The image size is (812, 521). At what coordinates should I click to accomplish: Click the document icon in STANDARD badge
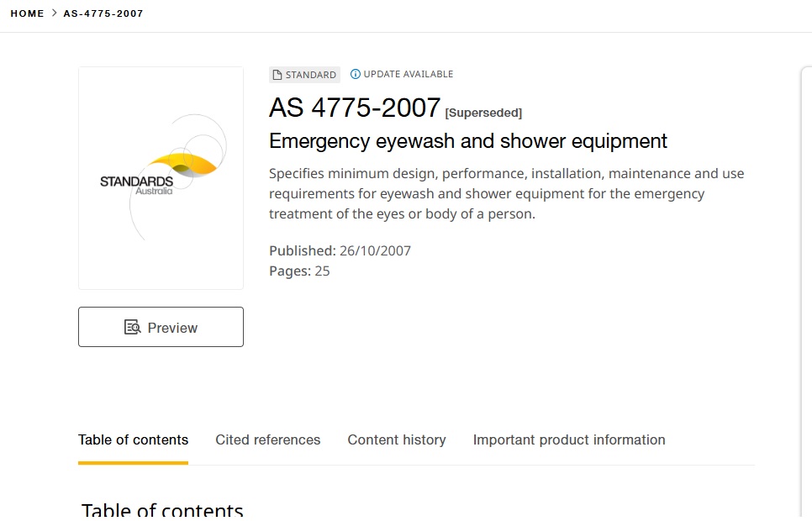[x=277, y=75]
